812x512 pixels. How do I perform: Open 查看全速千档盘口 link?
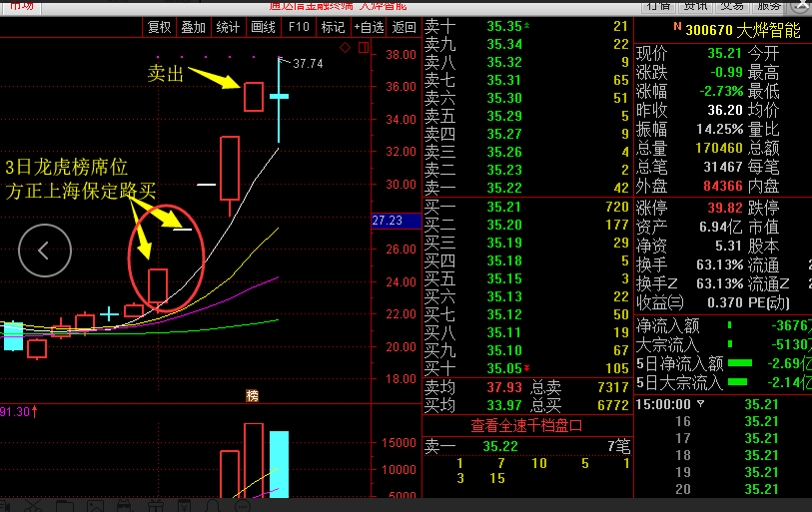(x=526, y=424)
